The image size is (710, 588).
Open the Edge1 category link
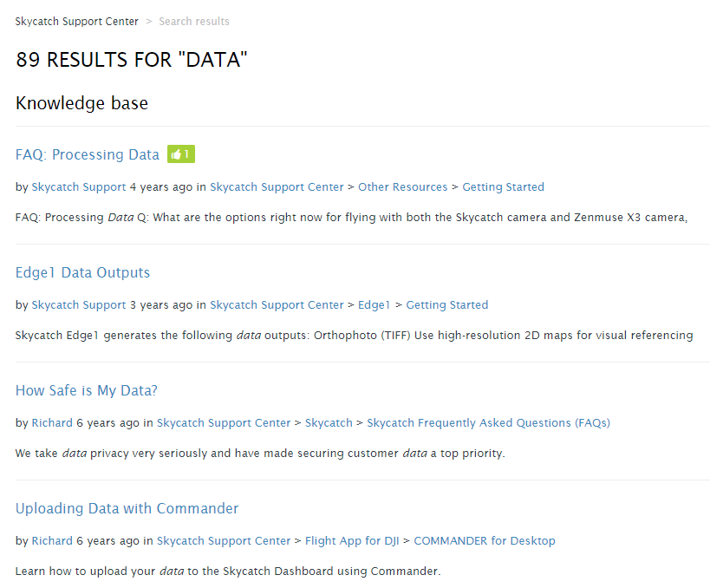click(x=374, y=305)
